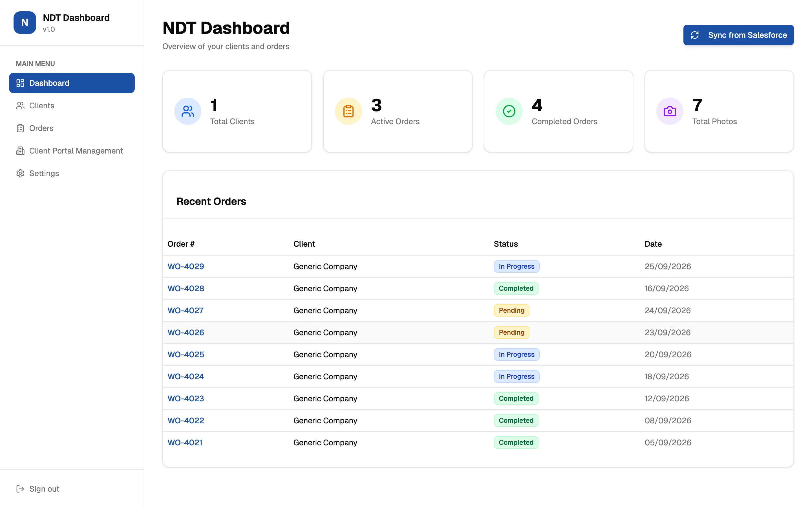Click date 25/09/2026
Viewport: 812px width, 508px height.
click(x=667, y=266)
